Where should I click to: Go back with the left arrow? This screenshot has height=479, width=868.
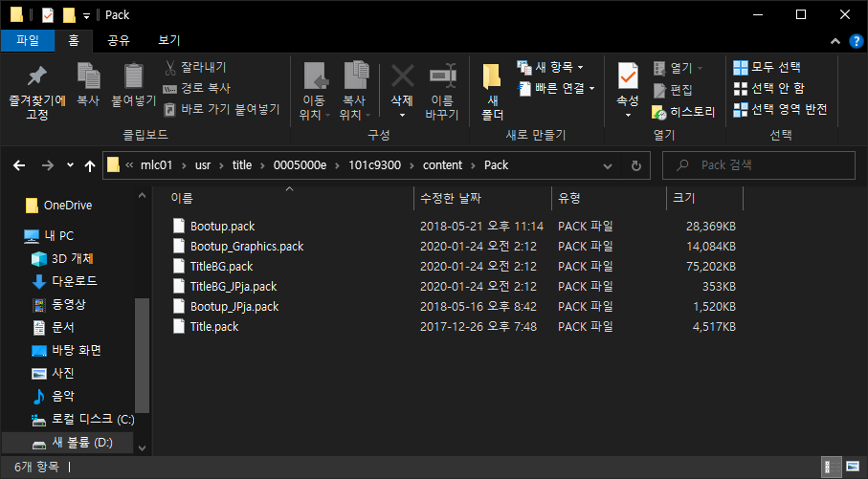19,165
